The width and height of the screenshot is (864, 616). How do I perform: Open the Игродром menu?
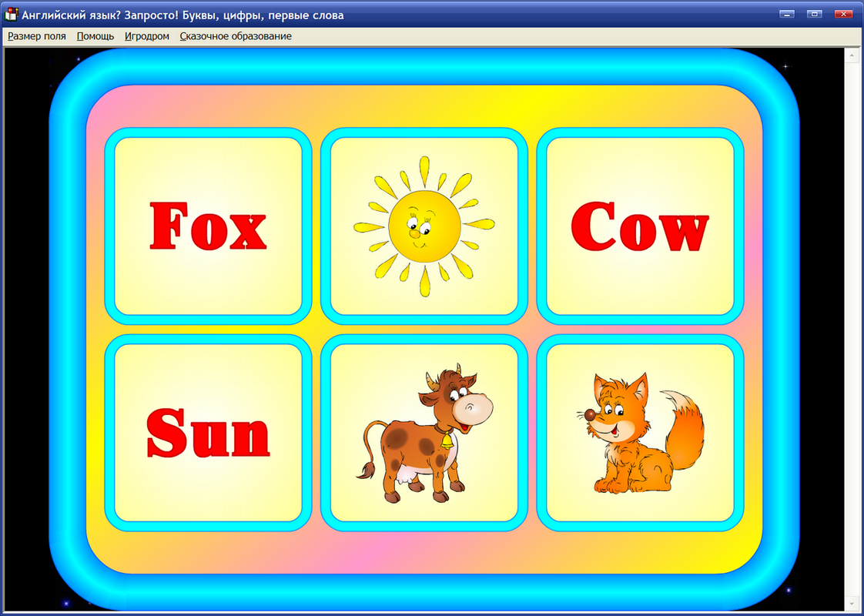click(x=146, y=36)
